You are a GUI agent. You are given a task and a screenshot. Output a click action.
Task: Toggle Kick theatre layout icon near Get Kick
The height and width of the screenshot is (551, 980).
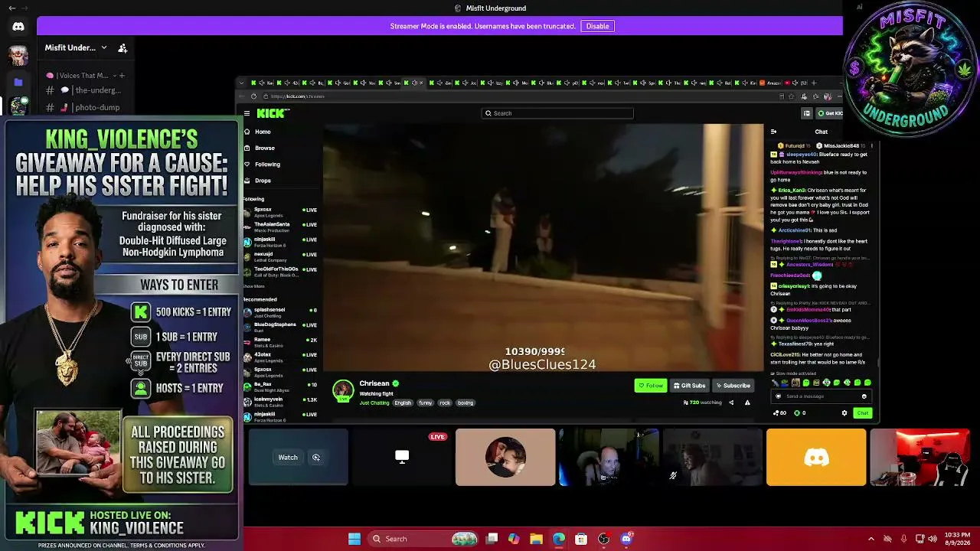pyautogui.click(x=806, y=113)
